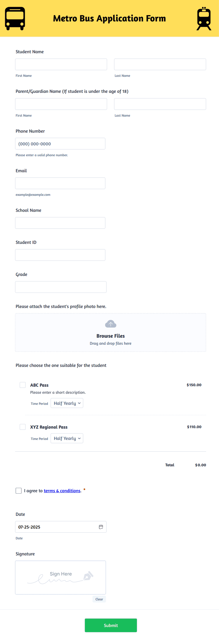Submit the application form
The width and height of the screenshot is (219, 644).
pyautogui.click(x=111, y=625)
